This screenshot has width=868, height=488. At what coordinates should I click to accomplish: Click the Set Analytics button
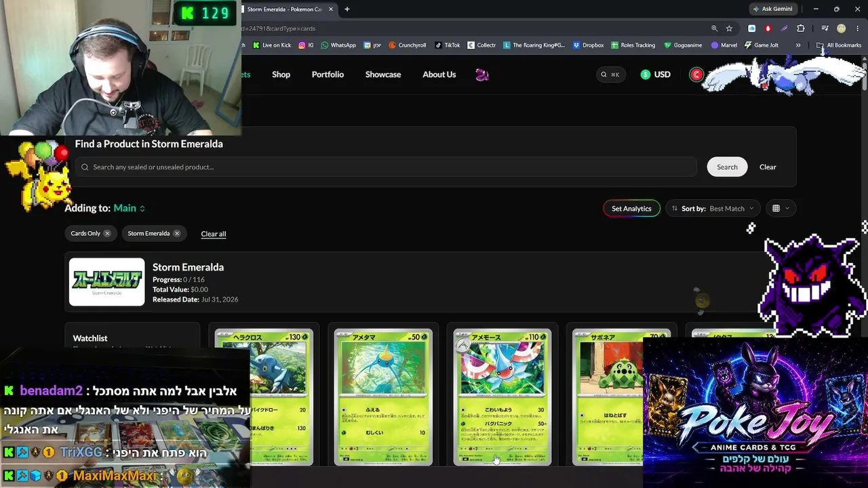coord(631,208)
